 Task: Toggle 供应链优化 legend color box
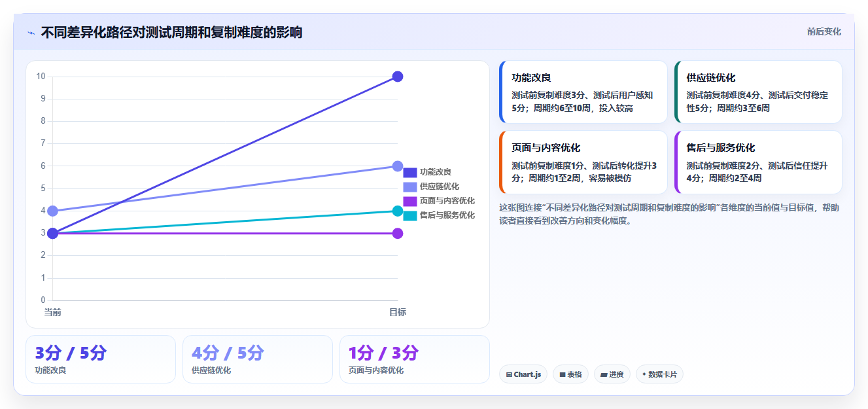410,187
